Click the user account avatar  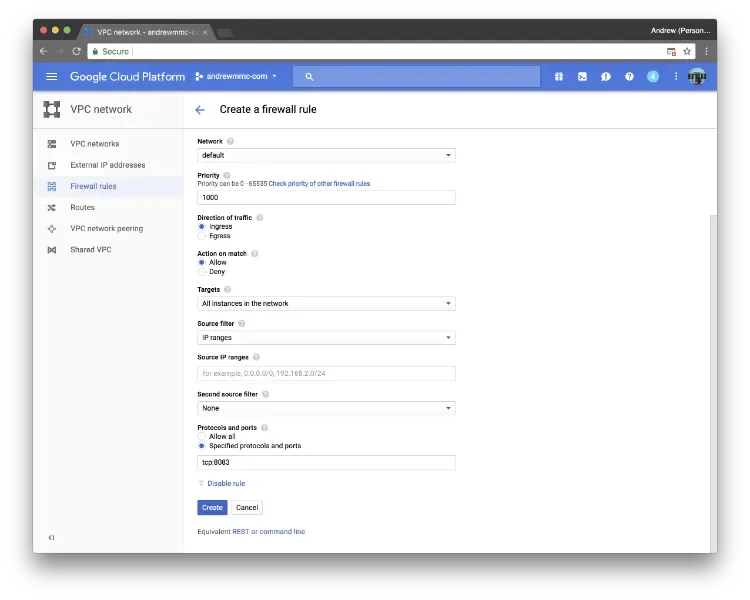[x=697, y=76]
